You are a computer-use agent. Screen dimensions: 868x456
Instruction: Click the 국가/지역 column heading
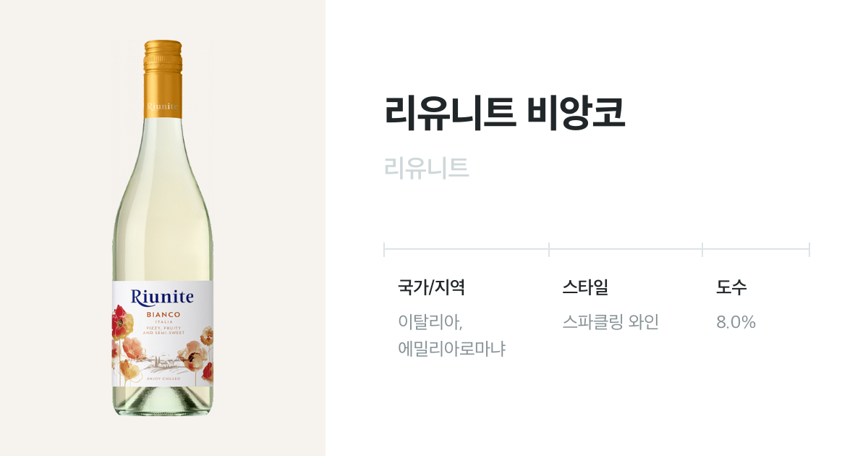(431, 287)
